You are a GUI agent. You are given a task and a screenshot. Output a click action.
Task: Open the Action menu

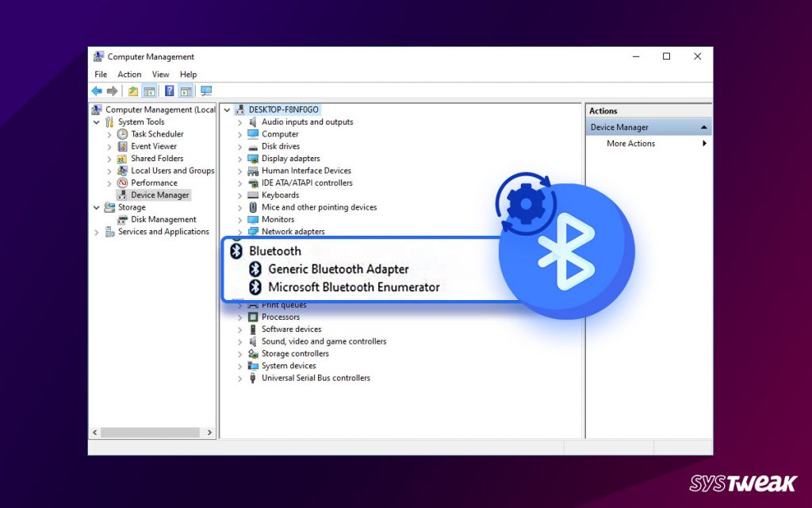pyautogui.click(x=129, y=74)
